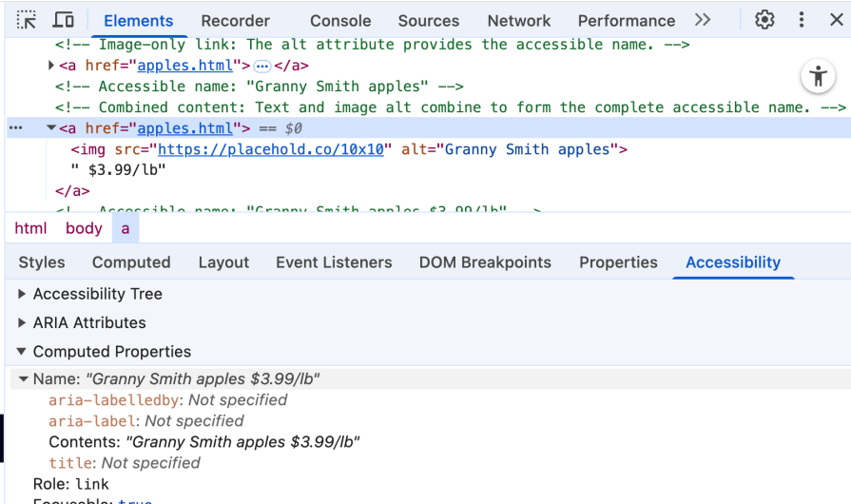Open the DOM Breakpoints pane
The height and width of the screenshot is (504, 851).
point(485,262)
